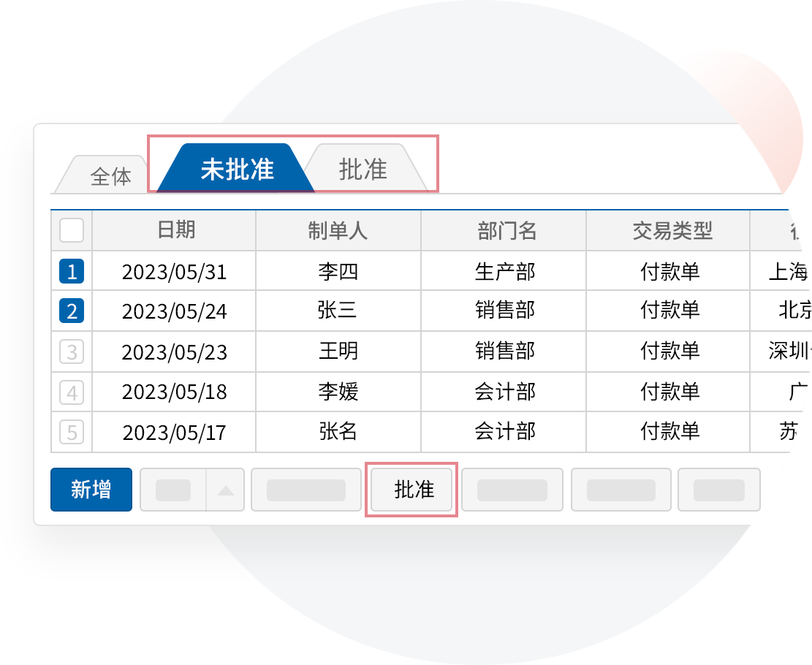The width and height of the screenshot is (812, 665).
Task: Click the 制单人 column header
Action: click(338, 231)
